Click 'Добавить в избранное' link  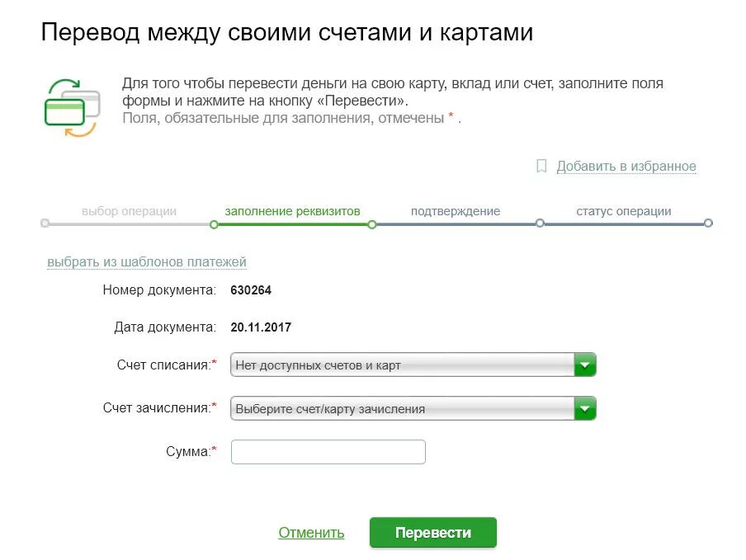pos(626,167)
